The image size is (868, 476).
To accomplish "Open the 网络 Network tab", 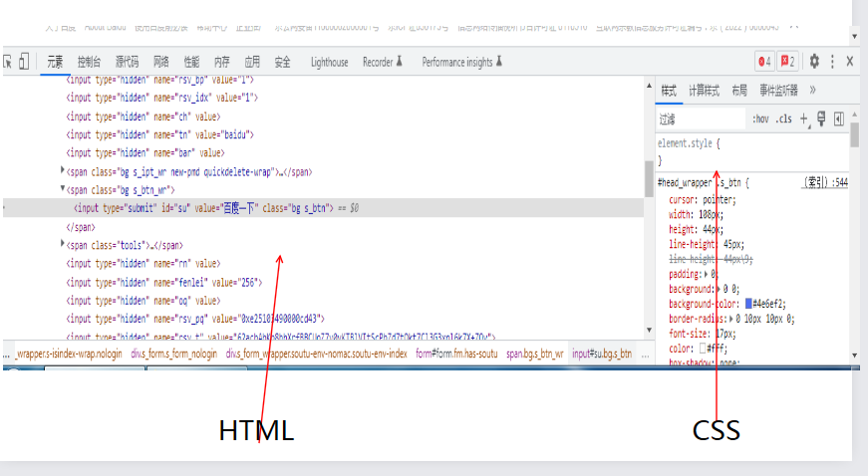I will (161, 62).
